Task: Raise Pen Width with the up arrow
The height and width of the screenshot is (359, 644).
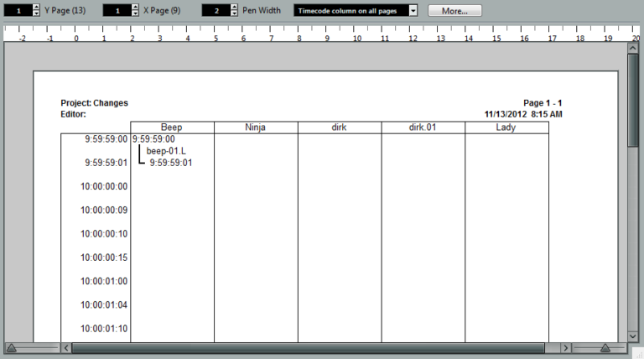Action: (236, 7)
